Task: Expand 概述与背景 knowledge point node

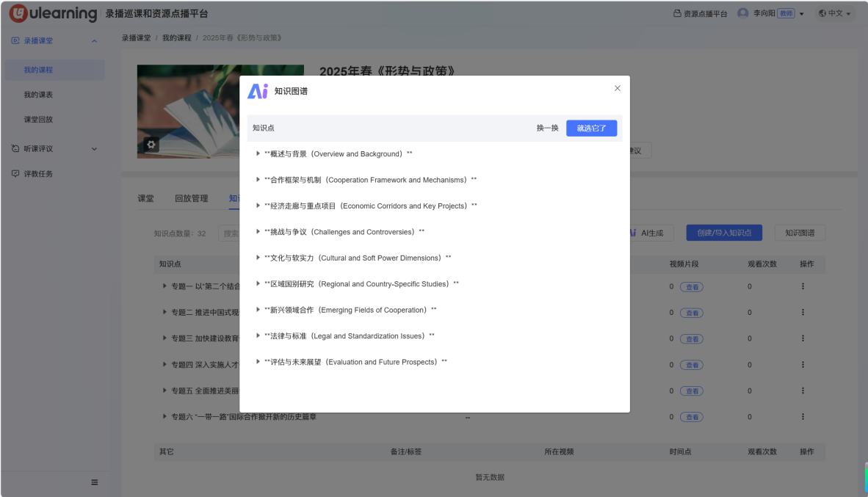Action: point(258,153)
